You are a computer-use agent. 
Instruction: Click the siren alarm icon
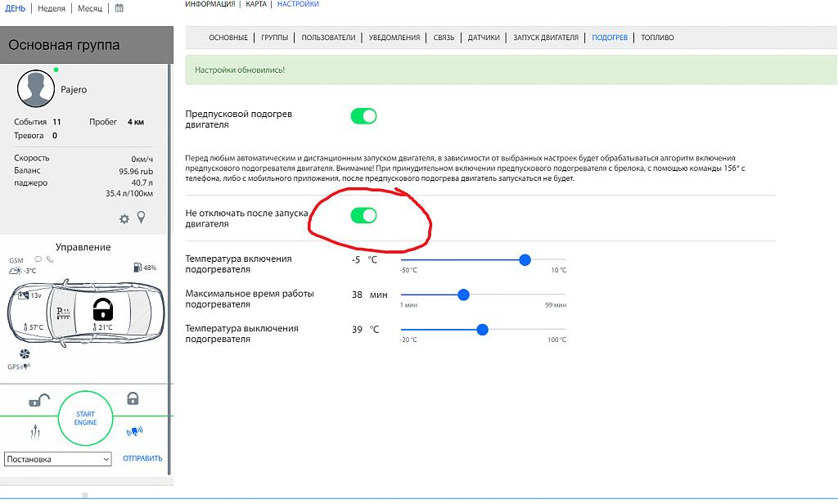133,431
